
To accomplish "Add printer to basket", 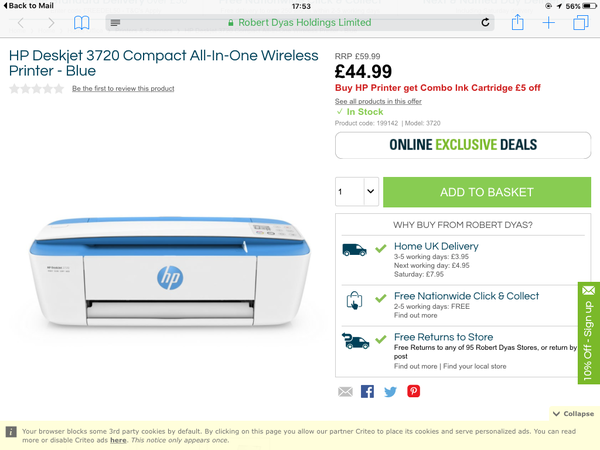I will [487, 192].
